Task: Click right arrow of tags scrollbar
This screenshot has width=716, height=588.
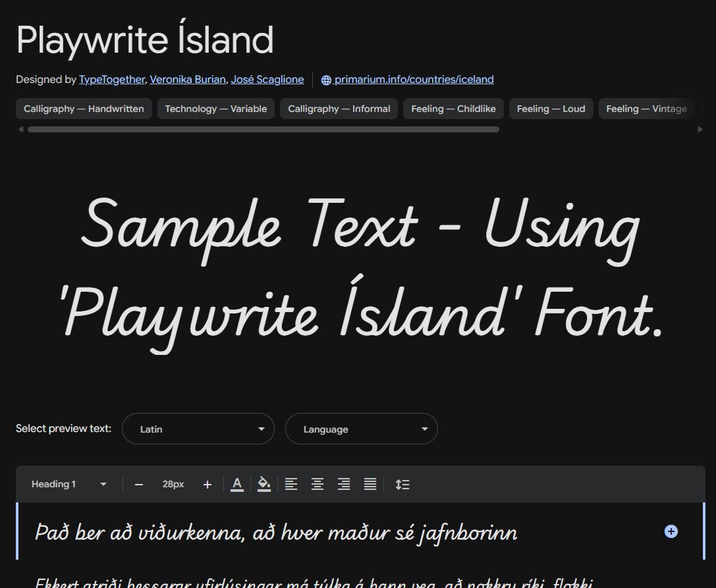Action: point(700,130)
